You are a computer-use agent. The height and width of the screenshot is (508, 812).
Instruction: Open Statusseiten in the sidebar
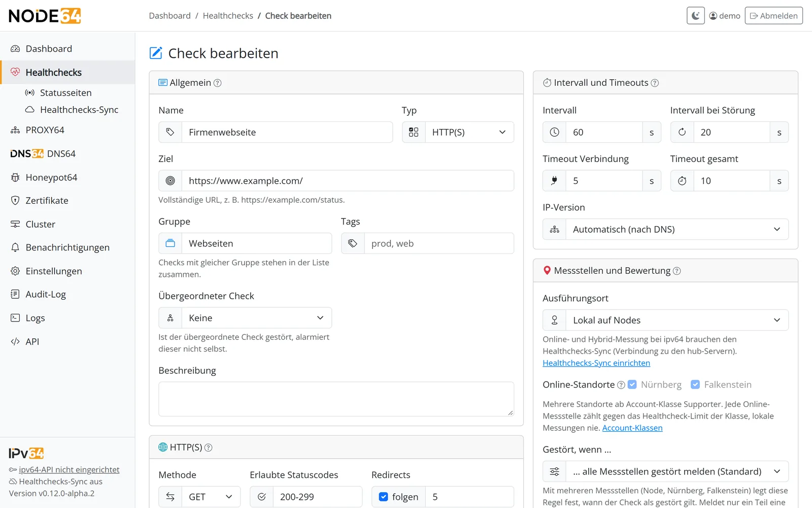66,93
